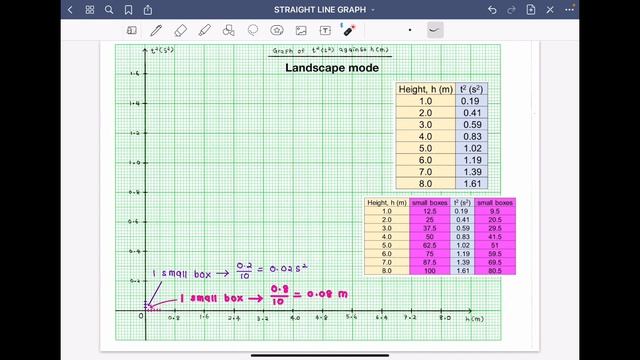The width and height of the screenshot is (640, 360).
Task: Choose the trailing line pointer style
Action: click(x=435, y=30)
